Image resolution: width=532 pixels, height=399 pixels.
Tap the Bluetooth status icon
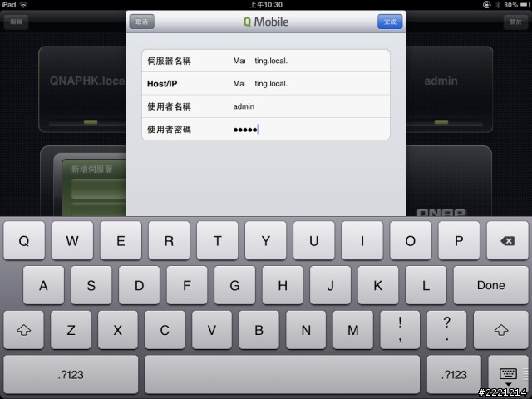(x=498, y=5)
